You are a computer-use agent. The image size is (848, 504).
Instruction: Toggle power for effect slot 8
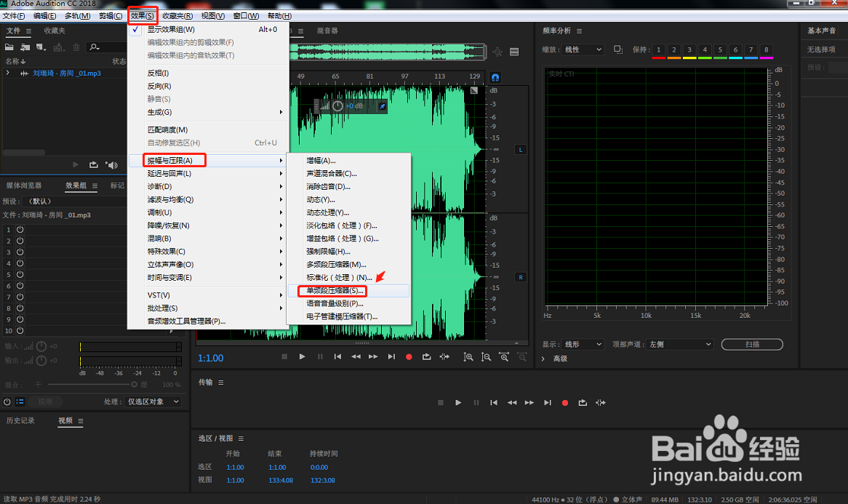click(x=20, y=308)
